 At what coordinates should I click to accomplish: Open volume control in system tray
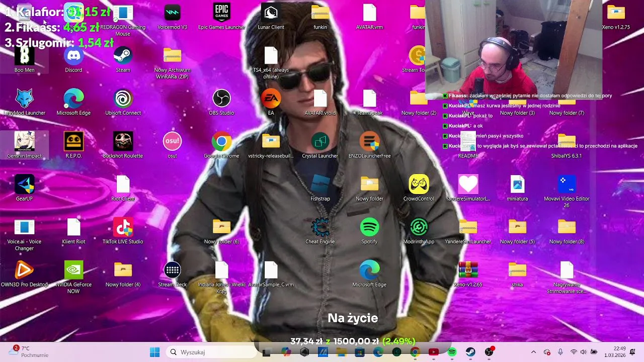point(584,352)
